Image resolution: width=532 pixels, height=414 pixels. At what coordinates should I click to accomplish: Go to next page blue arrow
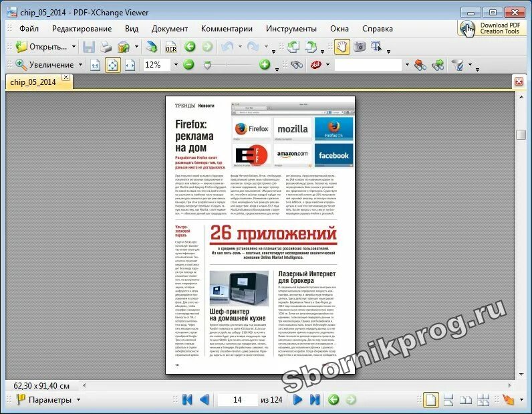pyautogui.click(x=297, y=400)
